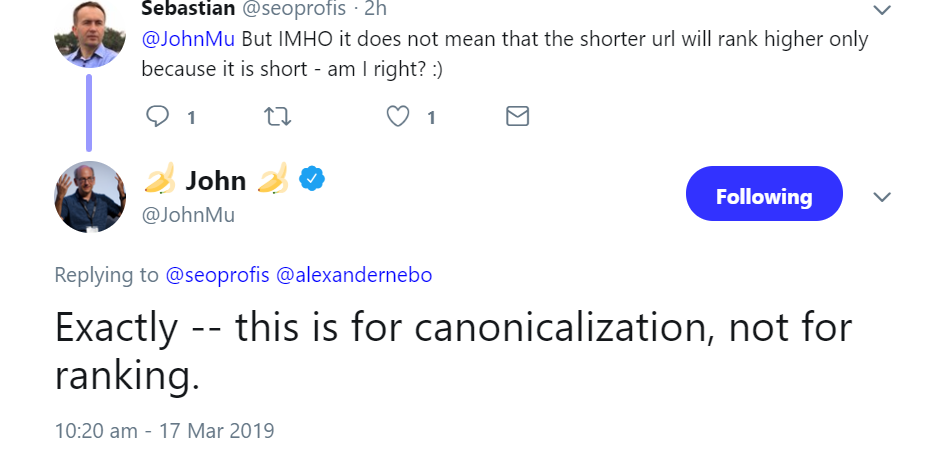Toggle the Following button for John
The width and height of the screenshot is (944, 455).
pos(764,196)
